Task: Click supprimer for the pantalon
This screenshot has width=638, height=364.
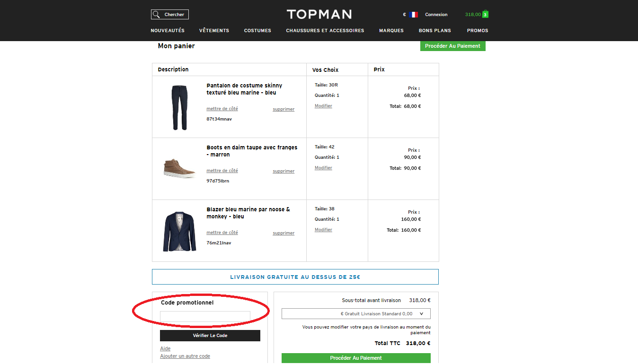Action: tap(284, 109)
